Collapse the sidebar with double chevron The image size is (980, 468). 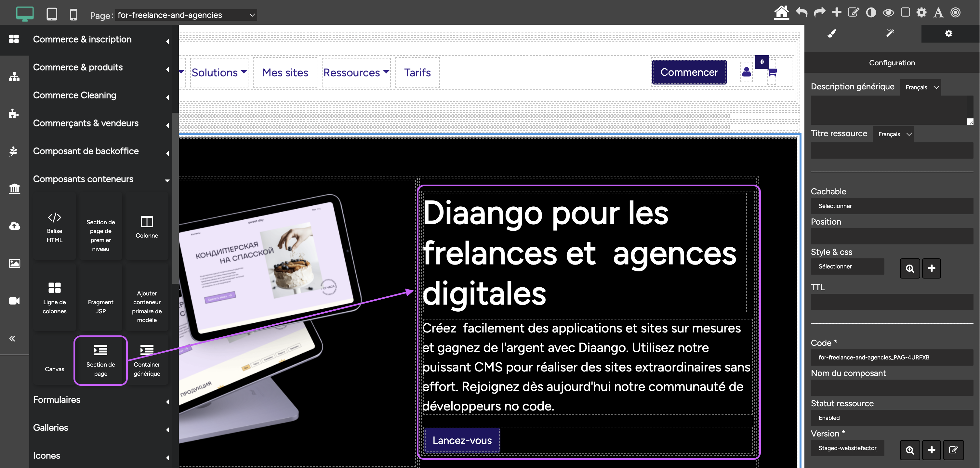[12, 338]
